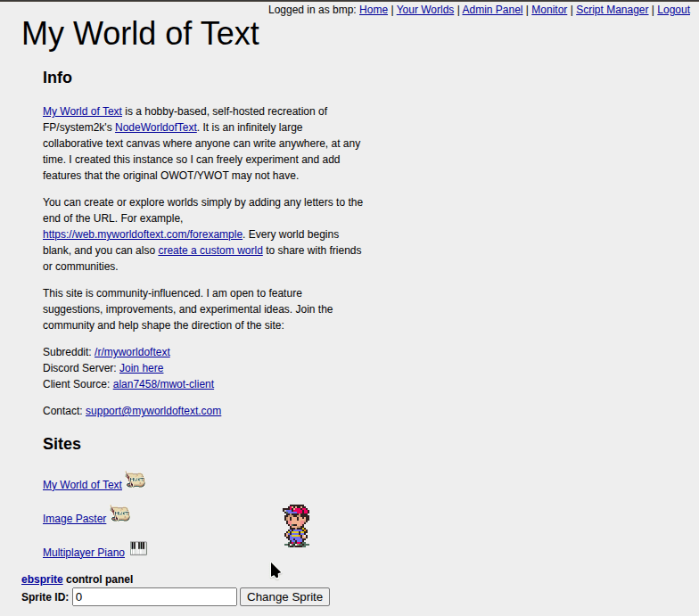The image size is (699, 616).
Task: Open the Home link in top navigation
Action: pyautogui.click(x=374, y=10)
